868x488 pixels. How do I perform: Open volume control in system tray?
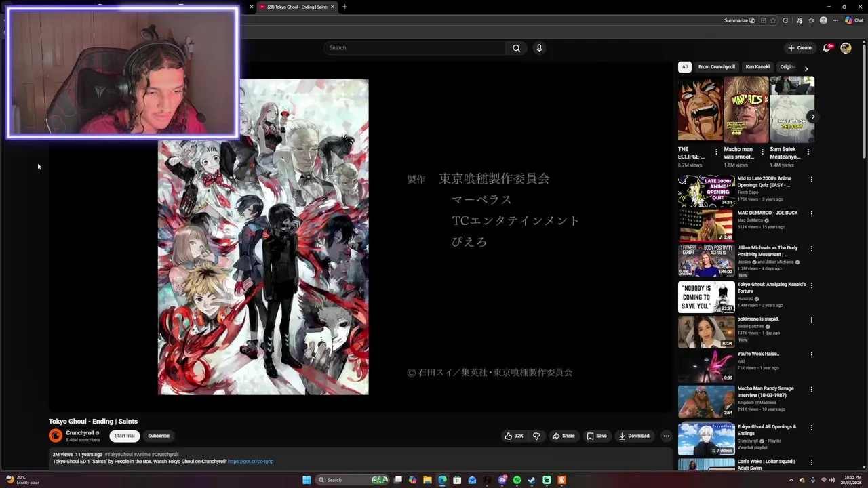point(832,480)
